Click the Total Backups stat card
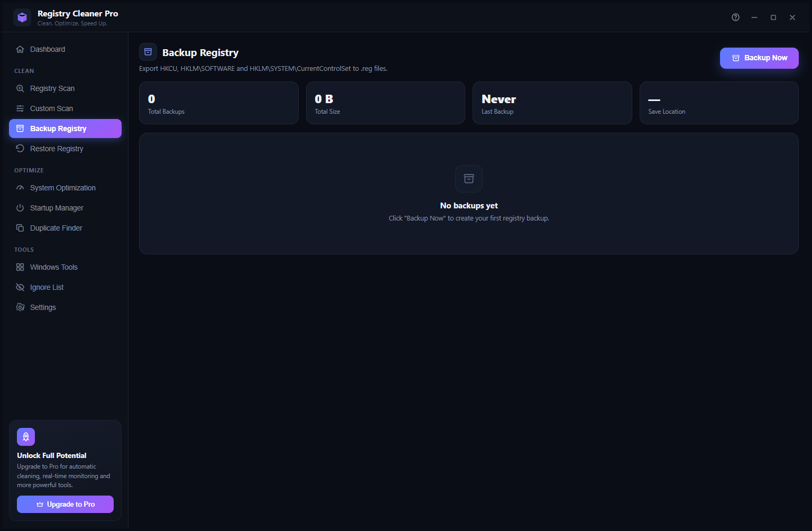Screen dimensions: 812x531 point(219,103)
